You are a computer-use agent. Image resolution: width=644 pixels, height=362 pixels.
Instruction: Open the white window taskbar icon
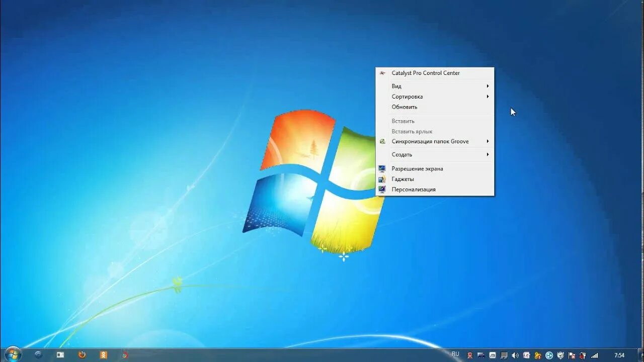[60, 354]
